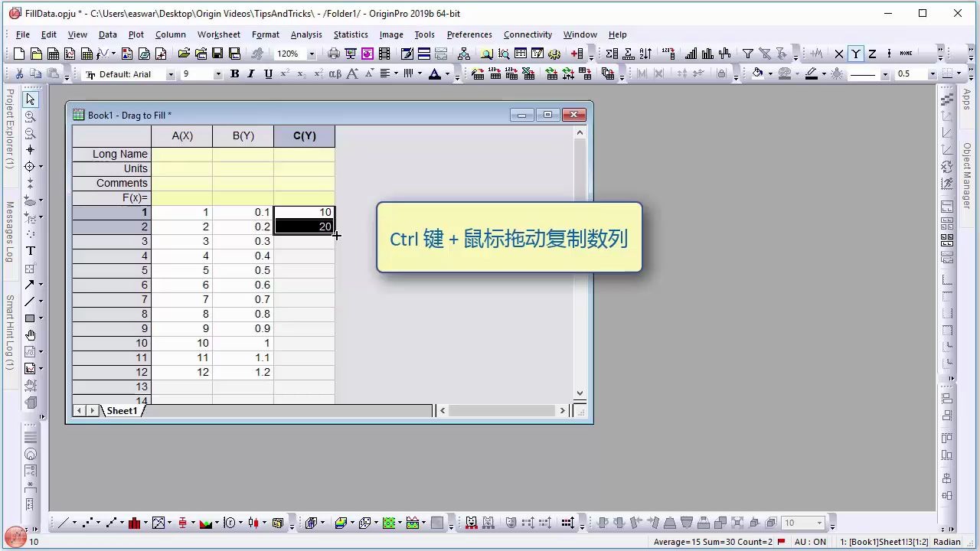Open the New Project icon
Screen dimensions: 980x551
[18, 54]
